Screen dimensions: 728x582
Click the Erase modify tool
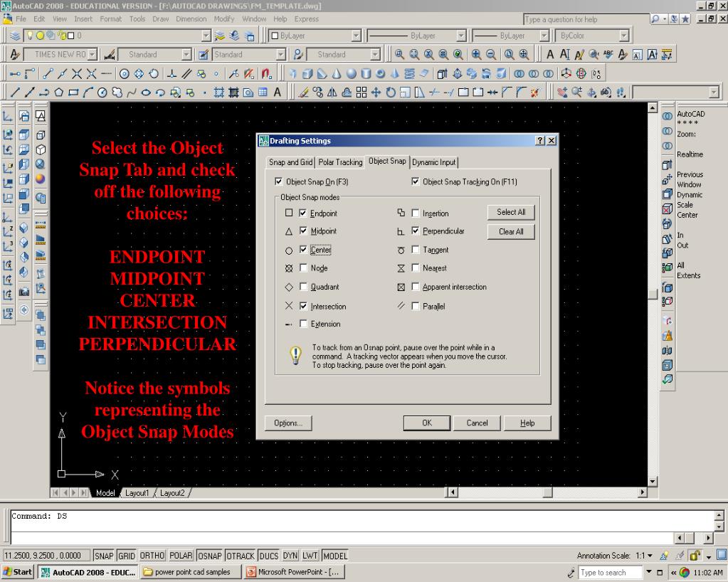click(303, 92)
